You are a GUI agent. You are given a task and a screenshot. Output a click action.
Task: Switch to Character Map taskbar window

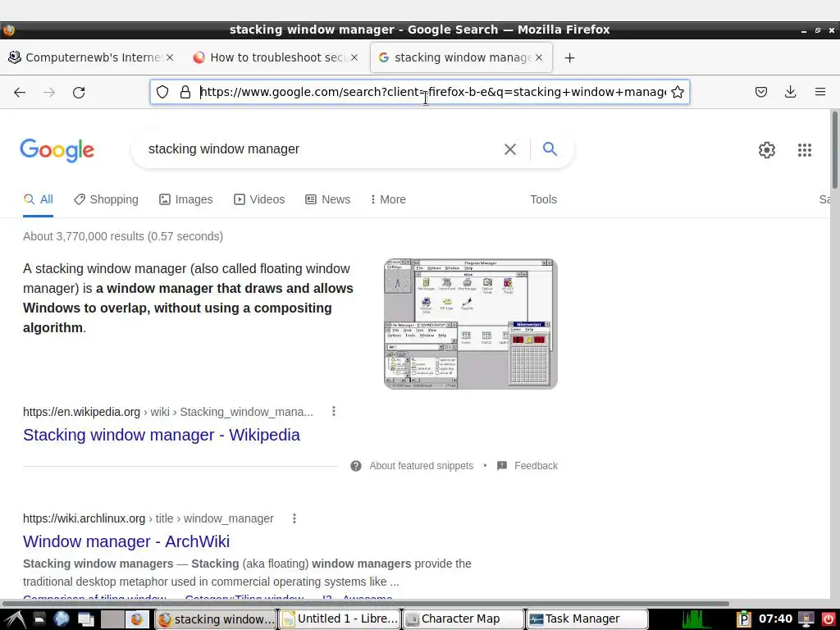[463, 619]
